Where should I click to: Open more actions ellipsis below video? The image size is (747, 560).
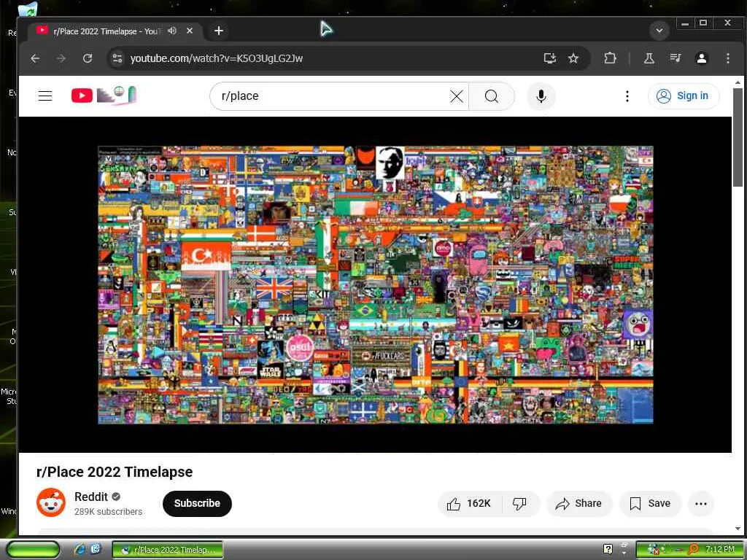(700, 503)
